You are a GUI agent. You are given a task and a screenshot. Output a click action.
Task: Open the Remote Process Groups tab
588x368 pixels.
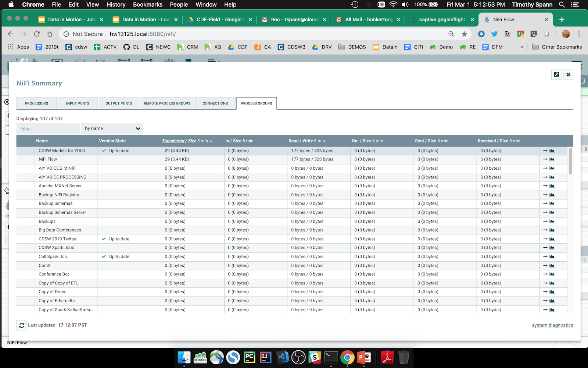pos(167,103)
